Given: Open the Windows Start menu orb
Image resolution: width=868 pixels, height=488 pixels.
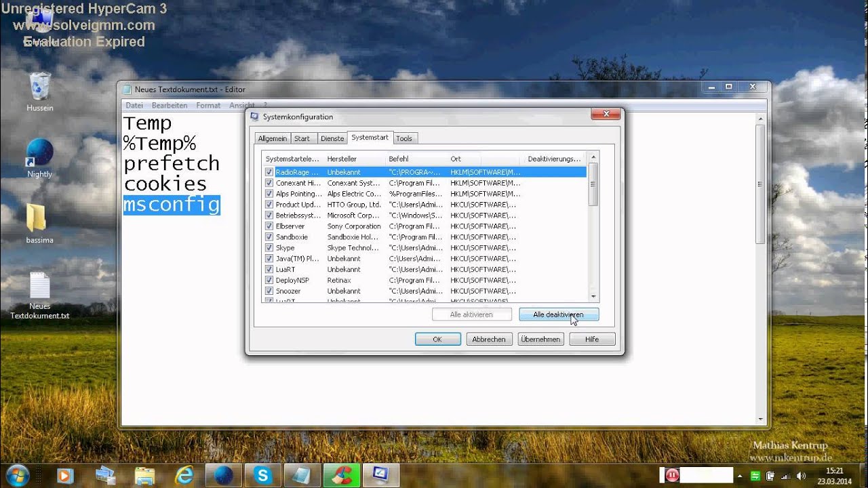Looking at the screenshot, I should coord(18,475).
